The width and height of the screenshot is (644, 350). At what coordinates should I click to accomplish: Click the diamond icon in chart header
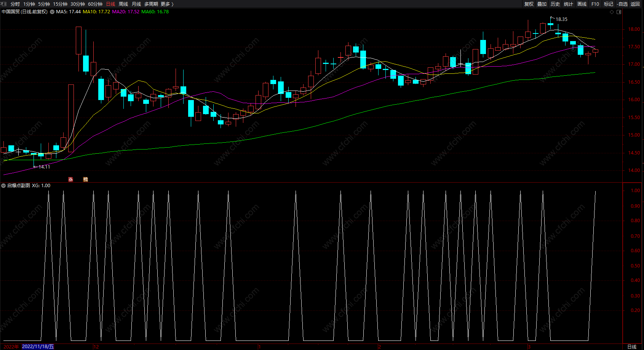pyautogui.click(x=612, y=12)
